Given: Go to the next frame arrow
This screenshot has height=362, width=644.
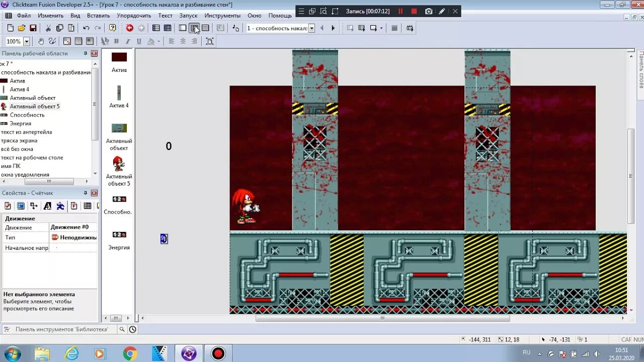Looking at the screenshot, I should point(333,28).
